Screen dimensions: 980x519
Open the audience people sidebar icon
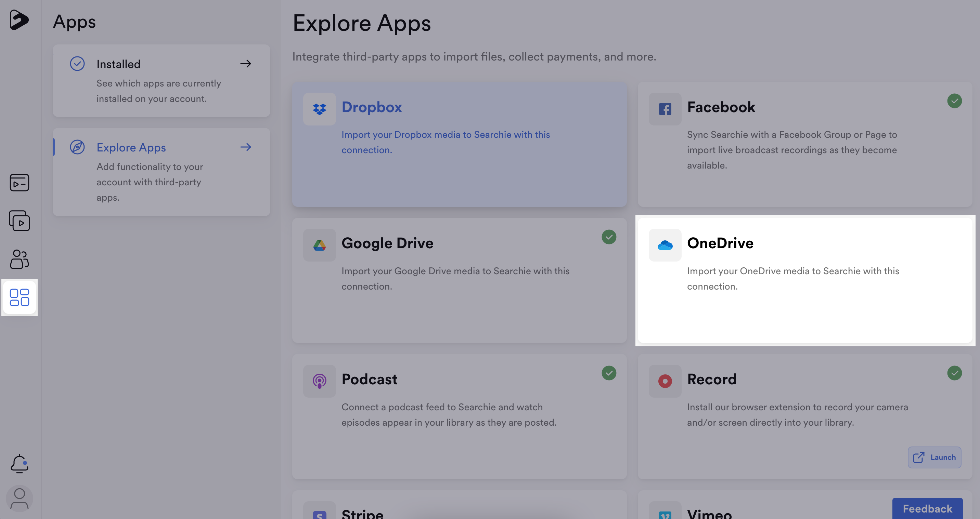[20, 259]
